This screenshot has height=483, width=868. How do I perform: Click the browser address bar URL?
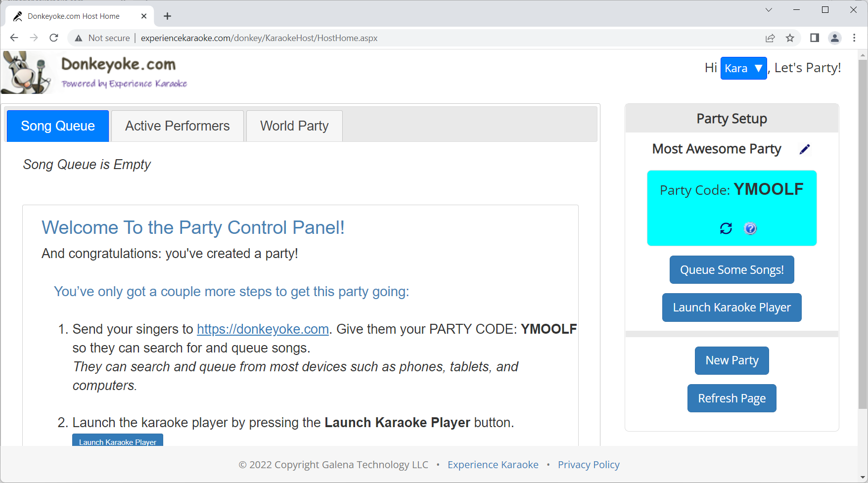pos(259,38)
